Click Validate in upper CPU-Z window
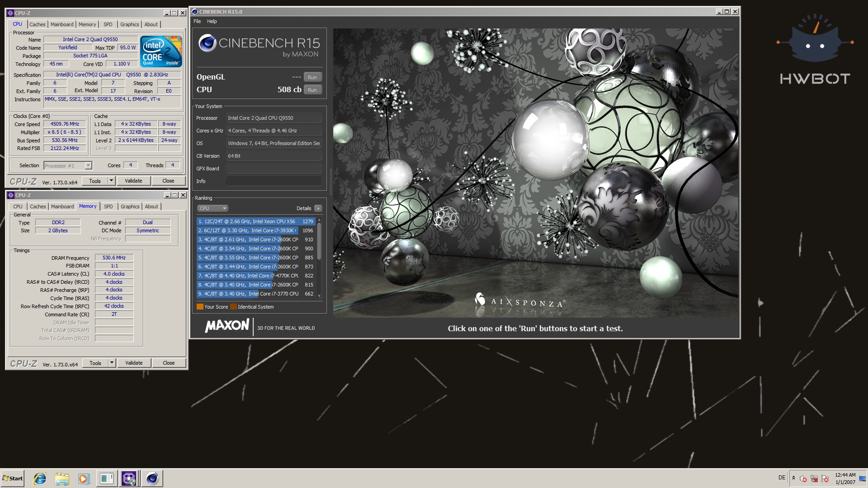The width and height of the screenshot is (868, 488). (x=133, y=181)
